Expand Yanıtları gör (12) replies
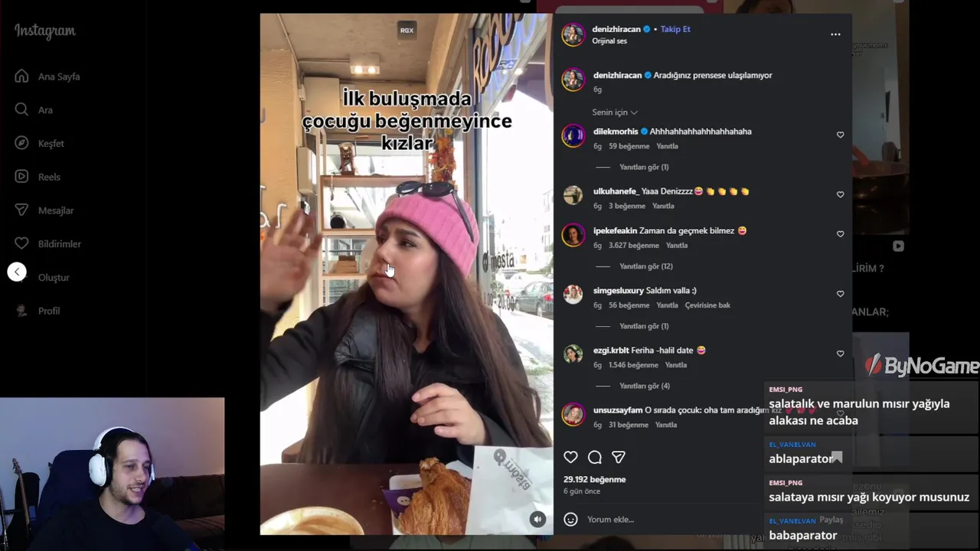The image size is (980, 551). coord(645,266)
